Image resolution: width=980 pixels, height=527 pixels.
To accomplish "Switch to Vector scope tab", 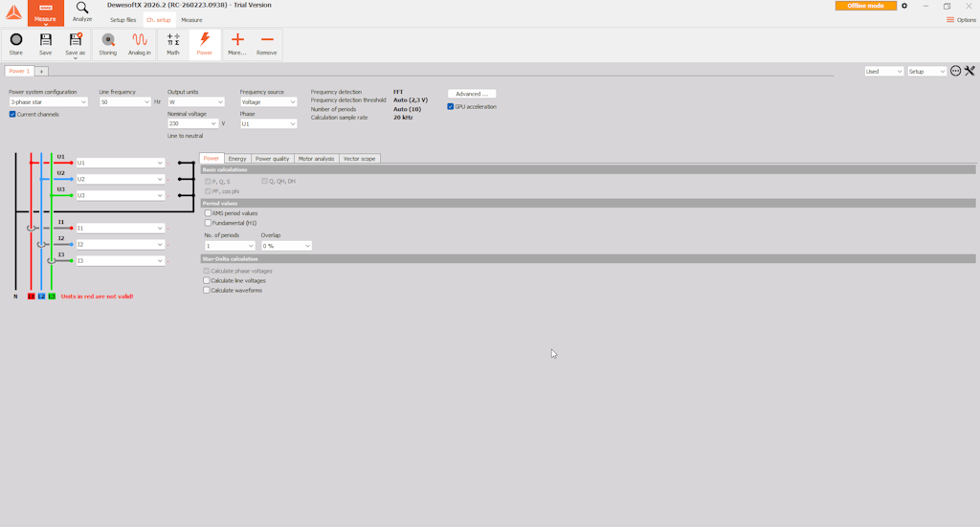I will (x=360, y=159).
